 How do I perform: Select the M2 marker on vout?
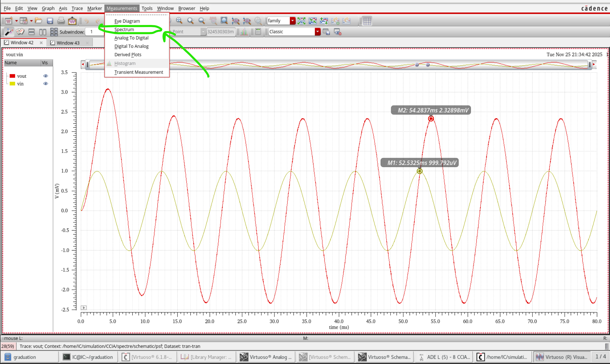(431, 118)
